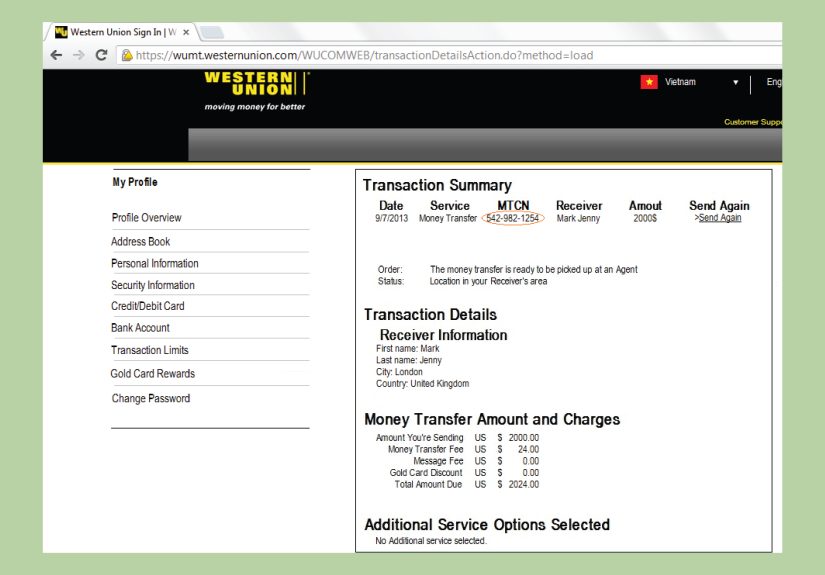Screen dimensions: 825x575
Task: Click the Customer Support link
Action: (753, 122)
